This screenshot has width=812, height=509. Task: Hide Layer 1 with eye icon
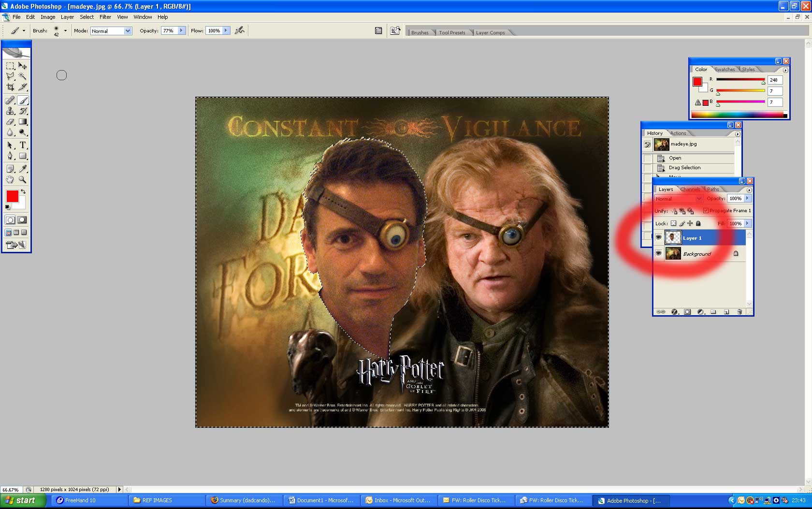[x=658, y=237]
